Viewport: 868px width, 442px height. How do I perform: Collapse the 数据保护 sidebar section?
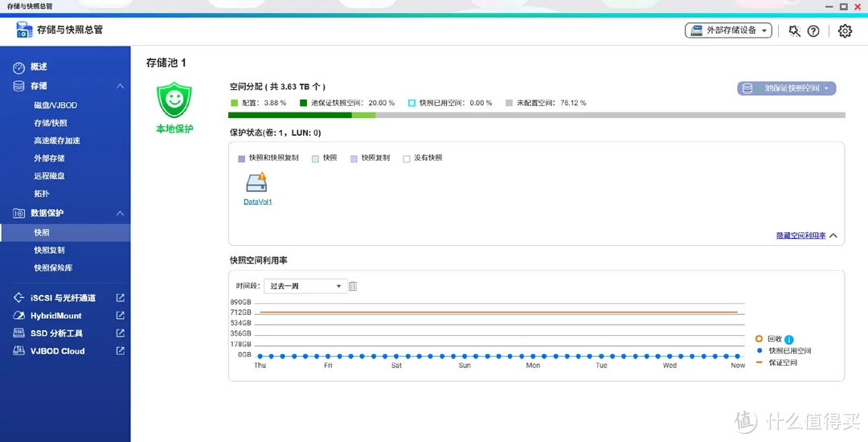tap(120, 213)
